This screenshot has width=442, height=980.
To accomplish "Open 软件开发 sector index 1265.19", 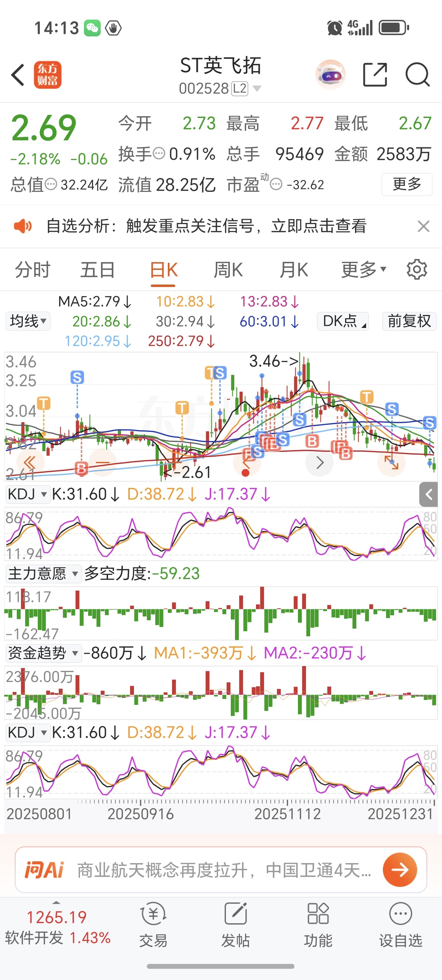I will click(57, 927).
